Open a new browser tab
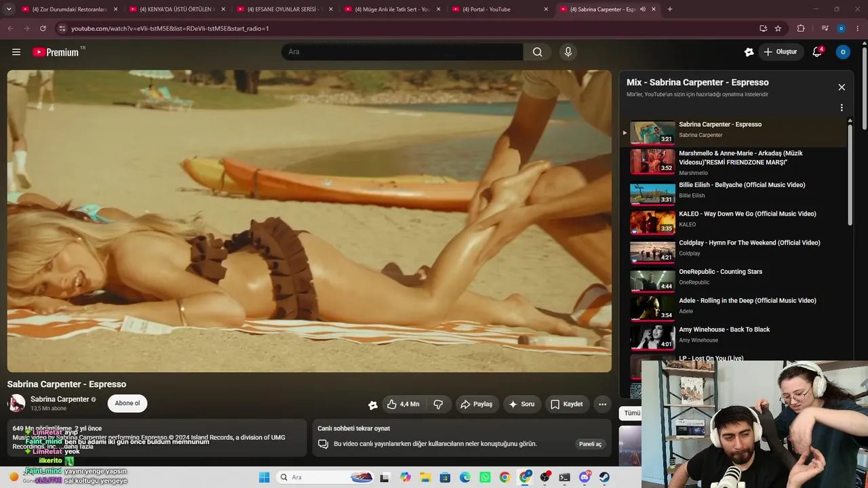This screenshot has height=488, width=868. tap(670, 9)
